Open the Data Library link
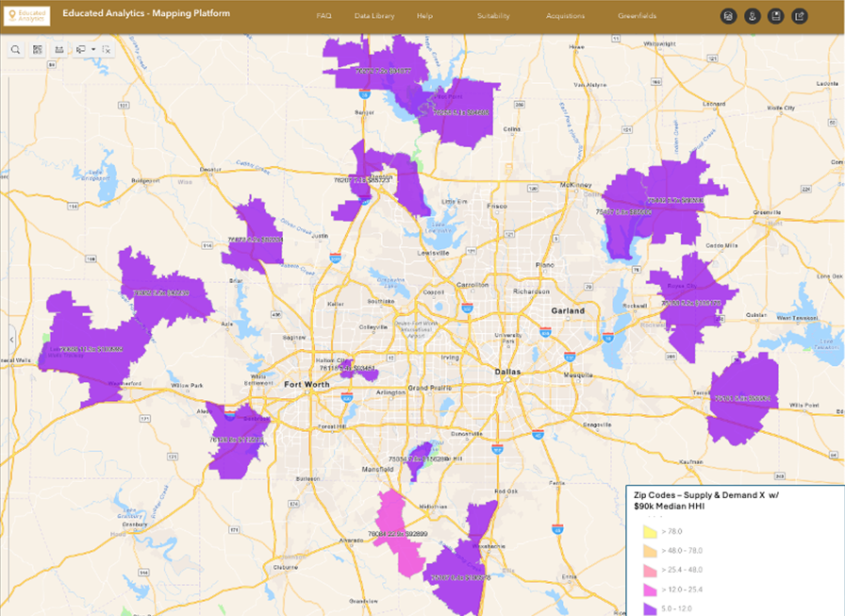The height and width of the screenshot is (616, 845). click(374, 16)
